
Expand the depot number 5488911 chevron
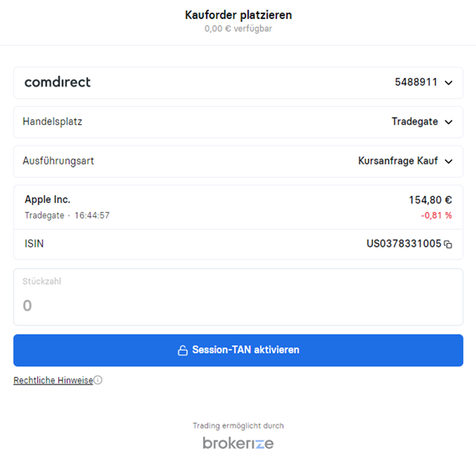(x=448, y=83)
